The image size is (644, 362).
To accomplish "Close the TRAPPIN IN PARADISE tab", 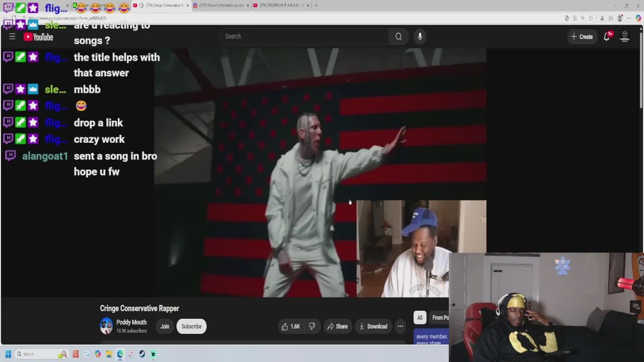I will click(x=308, y=6).
